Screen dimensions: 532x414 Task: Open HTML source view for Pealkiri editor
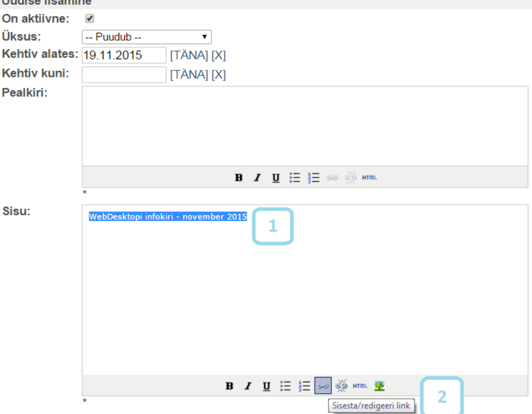[369, 177]
